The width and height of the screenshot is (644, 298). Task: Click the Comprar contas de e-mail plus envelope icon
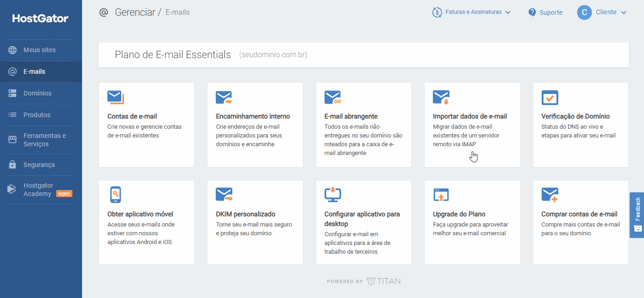tap(550, 195)
